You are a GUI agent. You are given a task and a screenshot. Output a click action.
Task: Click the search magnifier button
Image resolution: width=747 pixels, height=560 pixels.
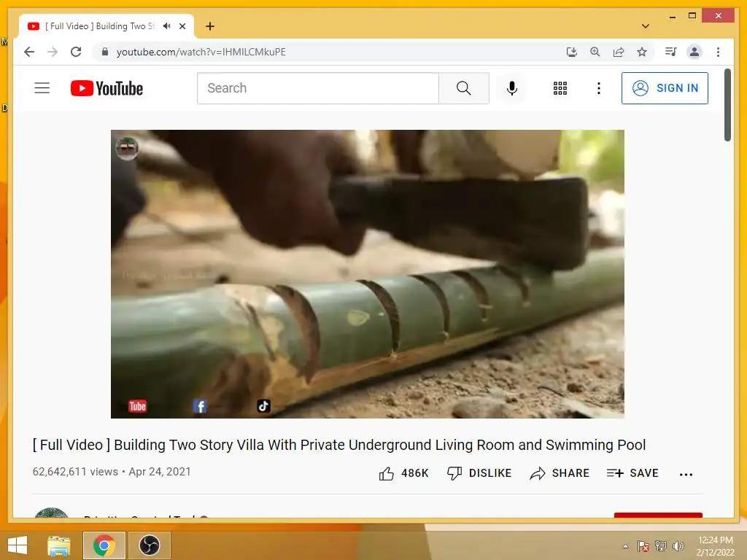pyautogui.click(x=463, y=88)
